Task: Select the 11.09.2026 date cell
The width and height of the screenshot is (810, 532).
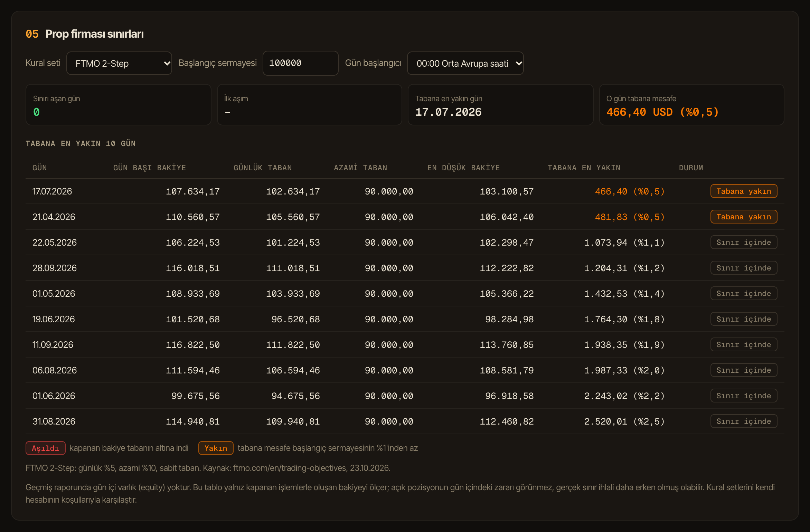Action: coord(53,345)
